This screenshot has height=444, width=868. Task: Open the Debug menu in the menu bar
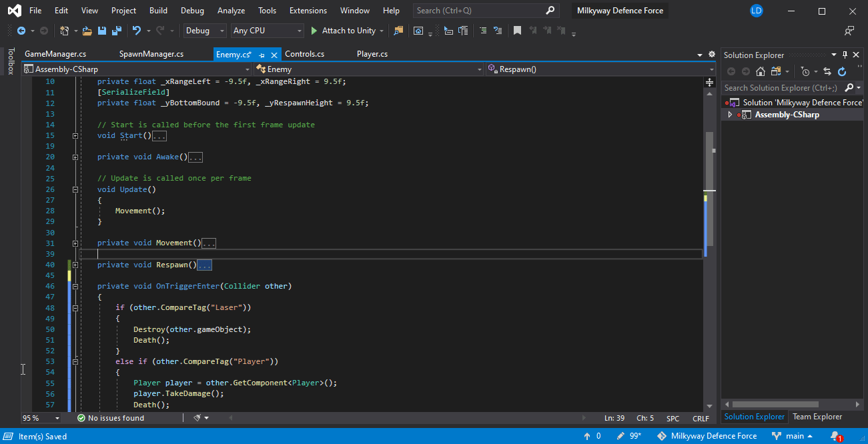[193, 11]
